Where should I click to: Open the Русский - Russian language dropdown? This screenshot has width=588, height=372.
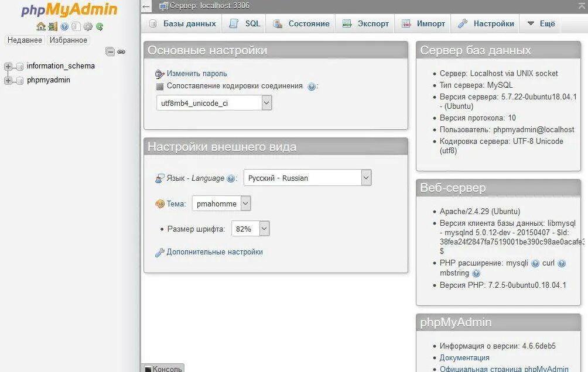click(307, 178)
